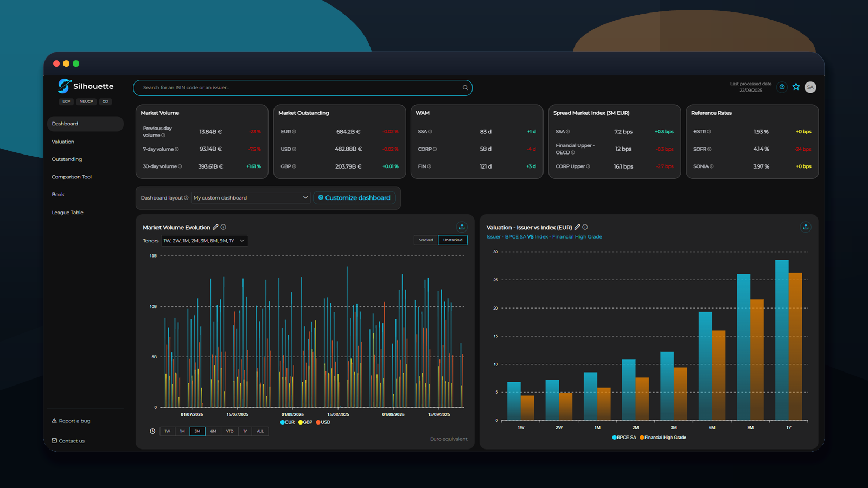The height and width of the screenshot is (488, 868).
Task: Click info icon next to CORP Upper
Action: point(588,166)
